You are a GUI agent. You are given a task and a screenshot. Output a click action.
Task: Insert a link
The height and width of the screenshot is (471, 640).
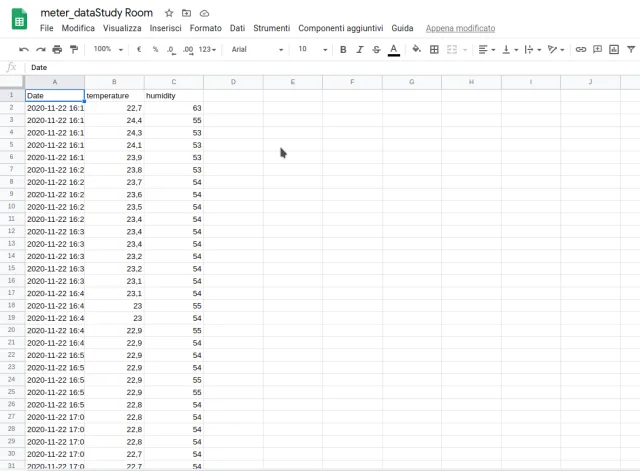coord(580,49)
